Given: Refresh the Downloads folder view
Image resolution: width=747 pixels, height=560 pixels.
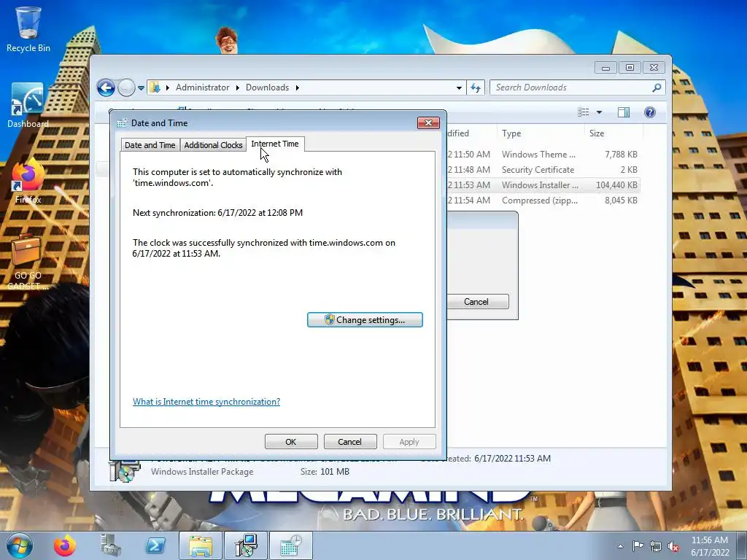Looking at the screenshot, I should pyautogui.click(x=476, y=87).
